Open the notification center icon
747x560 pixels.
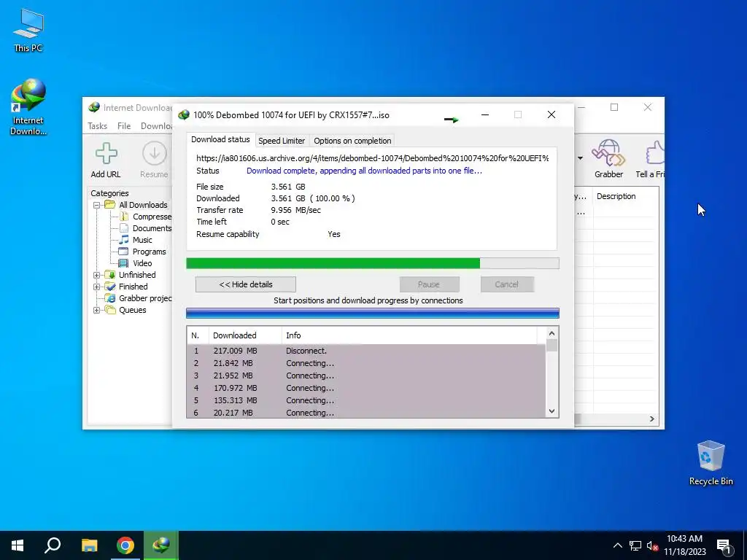[724, 546]
